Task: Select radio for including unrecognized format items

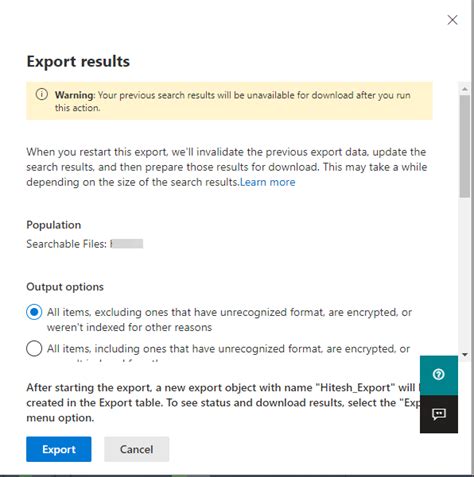Action: tap(34, 349)
